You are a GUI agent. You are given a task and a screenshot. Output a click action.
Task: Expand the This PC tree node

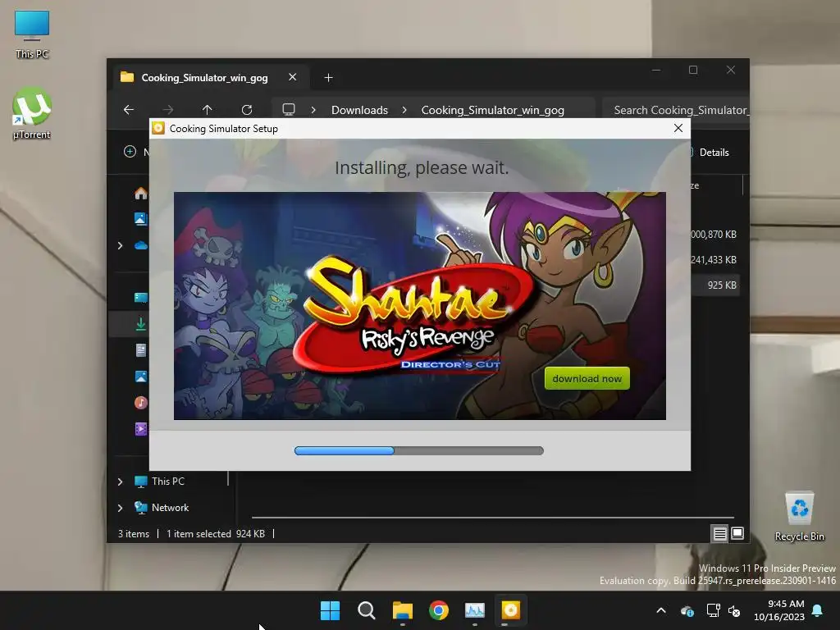[x=120, y=482]
